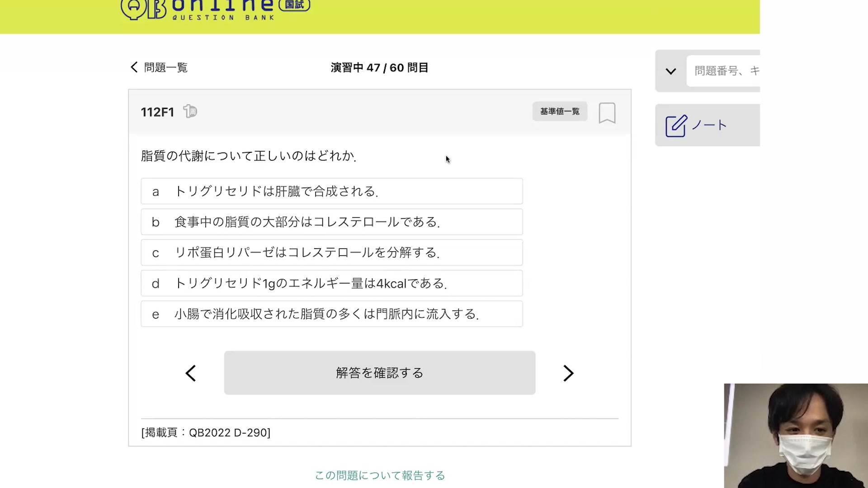
Task: Expand the search panel chevron dropdown
Action: coord(671,71)
